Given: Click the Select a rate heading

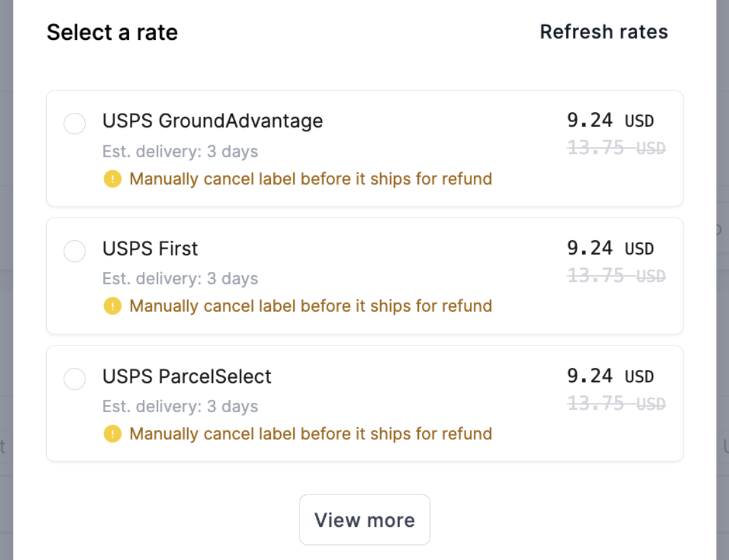Looking at the screenshot, I should (112, 32).
